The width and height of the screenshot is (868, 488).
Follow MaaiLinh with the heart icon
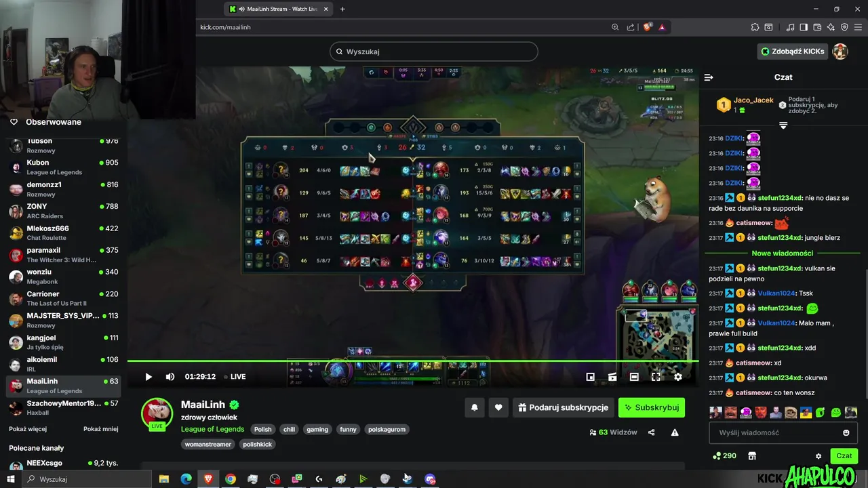(x=498, y=407)
